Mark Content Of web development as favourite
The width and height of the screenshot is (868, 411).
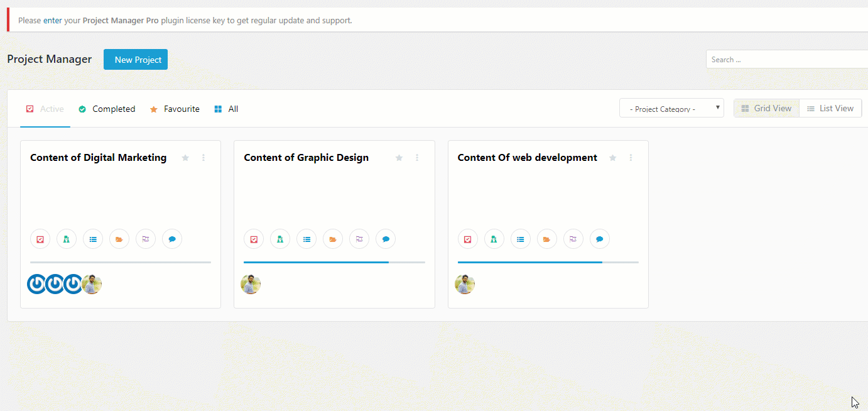pos(613,158)
